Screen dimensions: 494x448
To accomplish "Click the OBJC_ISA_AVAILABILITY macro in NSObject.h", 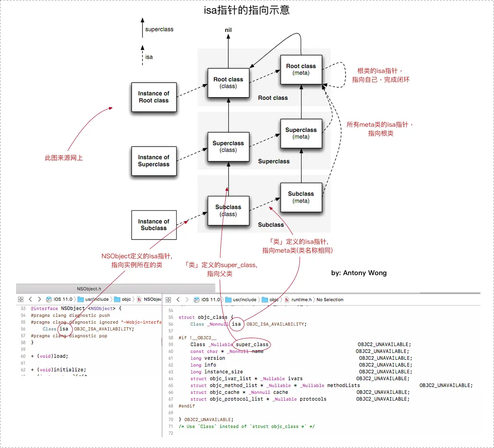I will tap(104, 329).
